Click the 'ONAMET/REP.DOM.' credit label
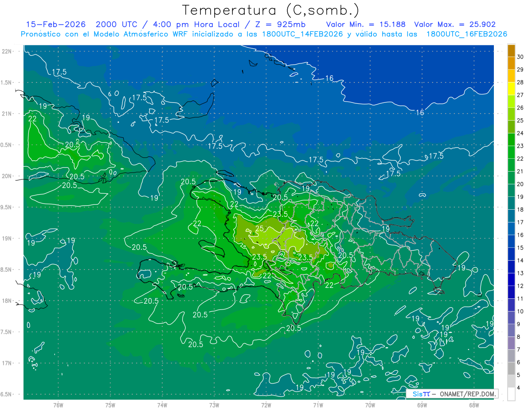Image resolution: width=532 pixels, height=411 pixels. tap(467, 394)
